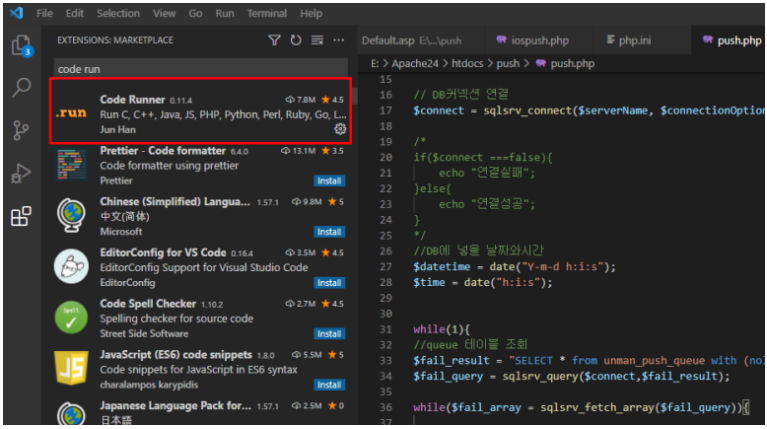Install Chinese (Simplified) Language pack
Screen dimensions: 767x429
(329, 231)
